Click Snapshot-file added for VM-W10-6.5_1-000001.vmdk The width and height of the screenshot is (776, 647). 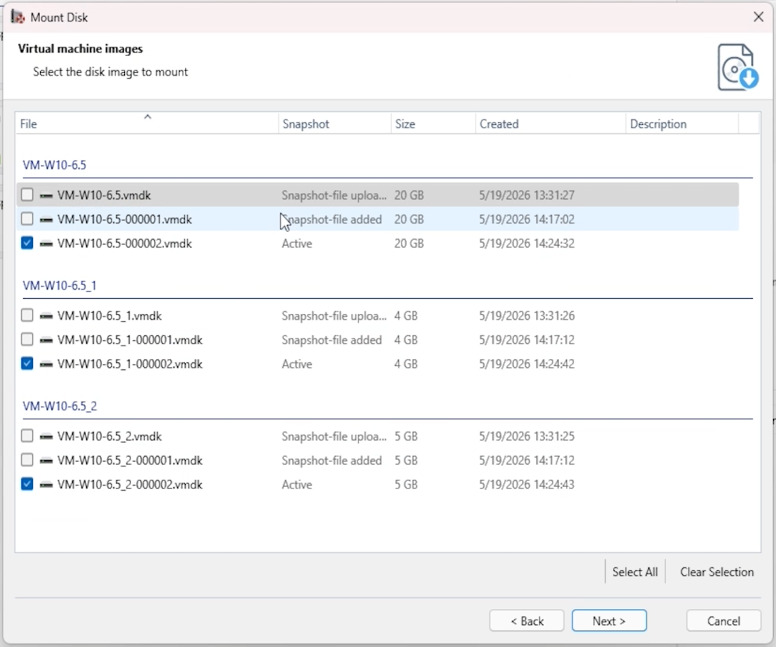(x=332, y=340)
